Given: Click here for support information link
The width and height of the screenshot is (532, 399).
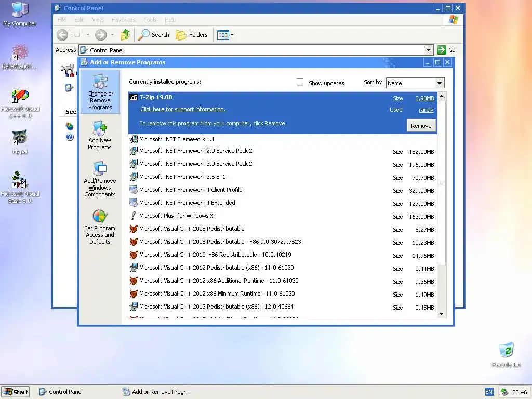Looking at the screenshot, I should (x=183, y=109).
